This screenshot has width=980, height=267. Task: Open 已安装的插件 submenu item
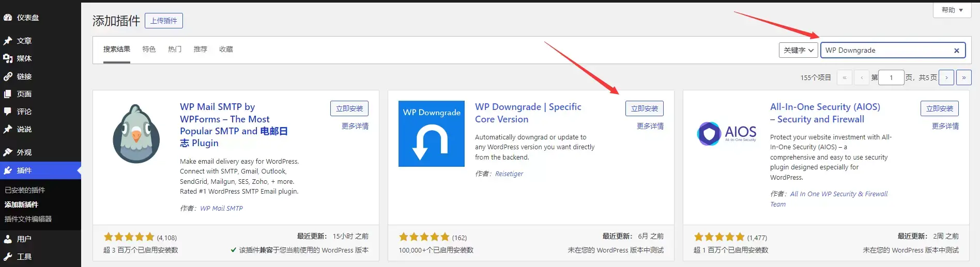(25, 190)
